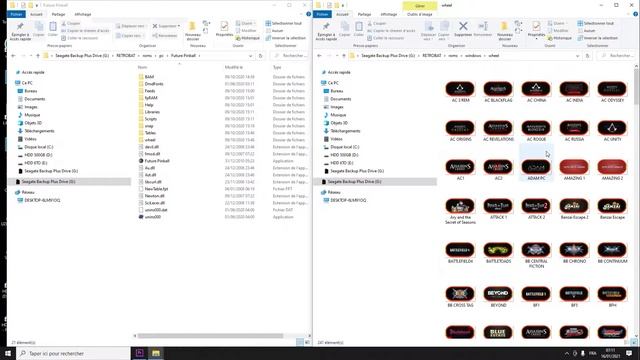
Task: Click taskbar search box Taper ici pour rechercher
Action: (73, 353)
